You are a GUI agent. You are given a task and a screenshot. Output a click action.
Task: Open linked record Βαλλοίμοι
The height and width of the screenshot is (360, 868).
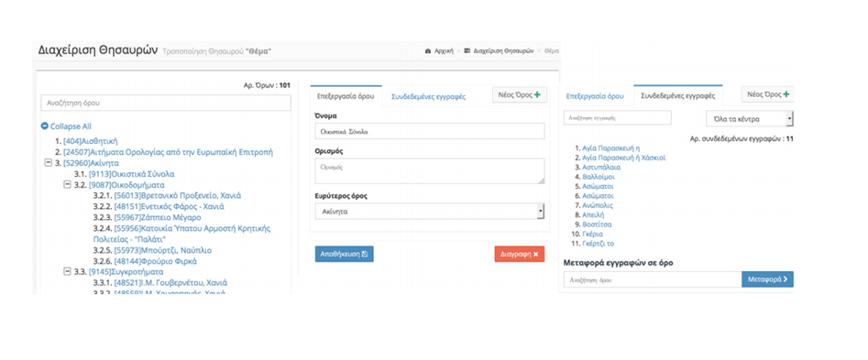(599, 177)
